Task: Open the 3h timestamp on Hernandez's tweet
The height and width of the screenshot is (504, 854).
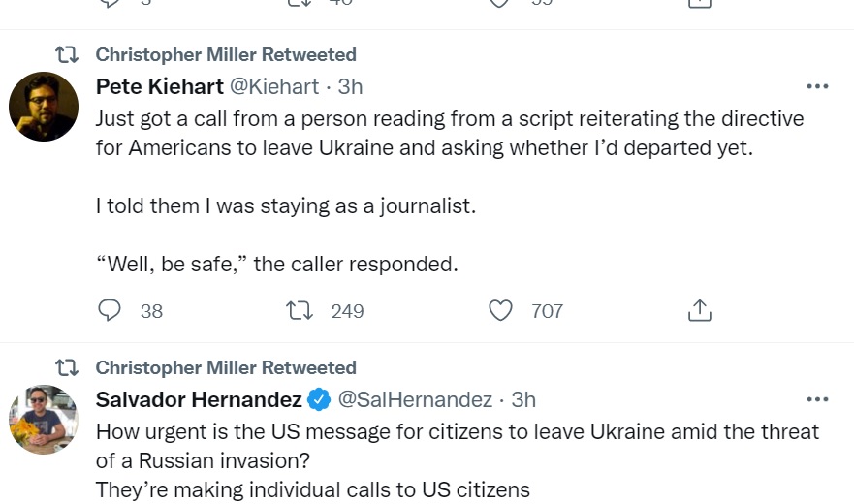Action: [x=523, y=399]
